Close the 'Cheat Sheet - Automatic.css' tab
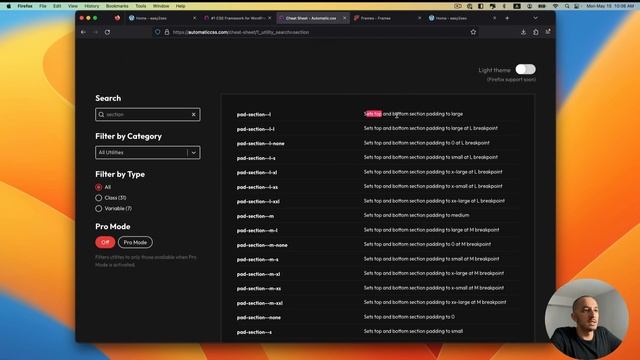The height and width of the screenshot is (360, 640). pos(344,18)
